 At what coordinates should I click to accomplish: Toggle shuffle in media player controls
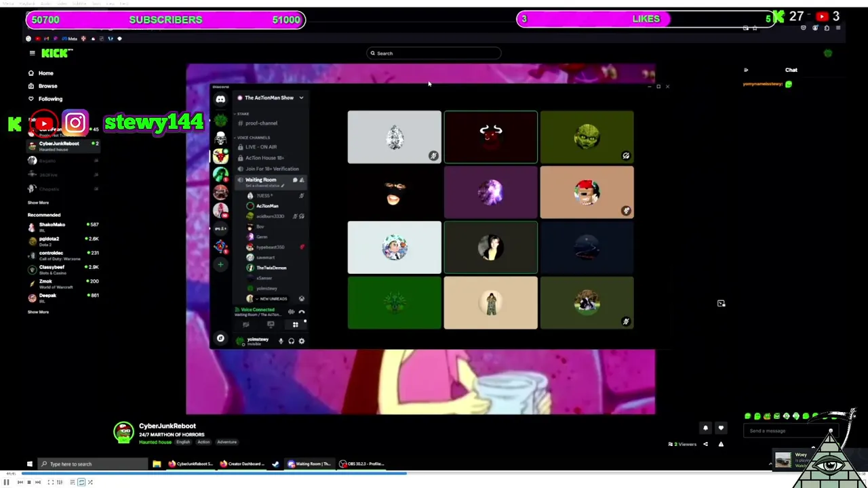coord(90,482)
